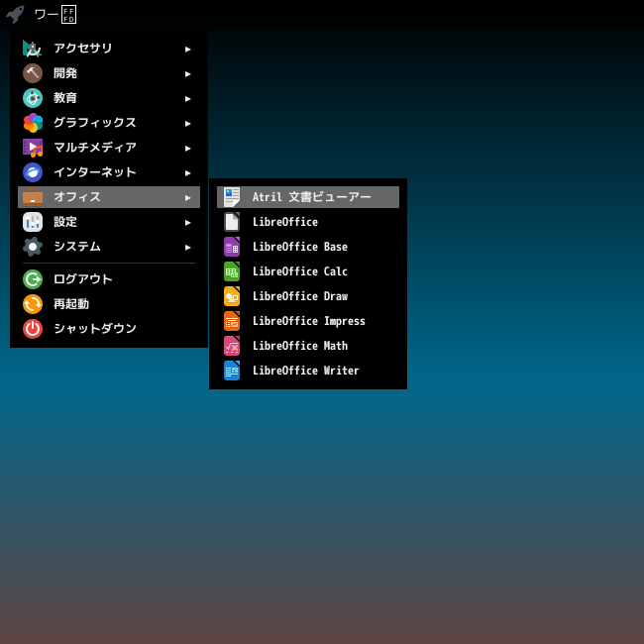
Task: Open the グラフィックス menu category
Action: pos(109,123)
